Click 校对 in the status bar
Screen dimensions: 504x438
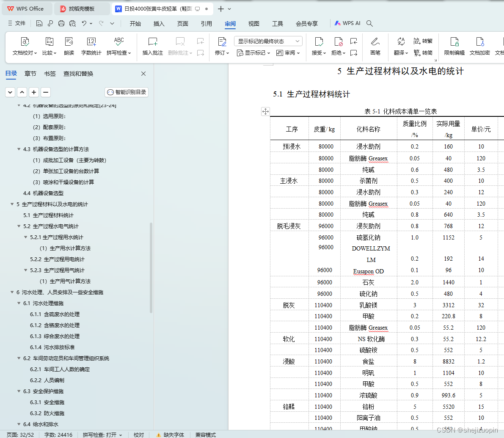tap(139, 435)
